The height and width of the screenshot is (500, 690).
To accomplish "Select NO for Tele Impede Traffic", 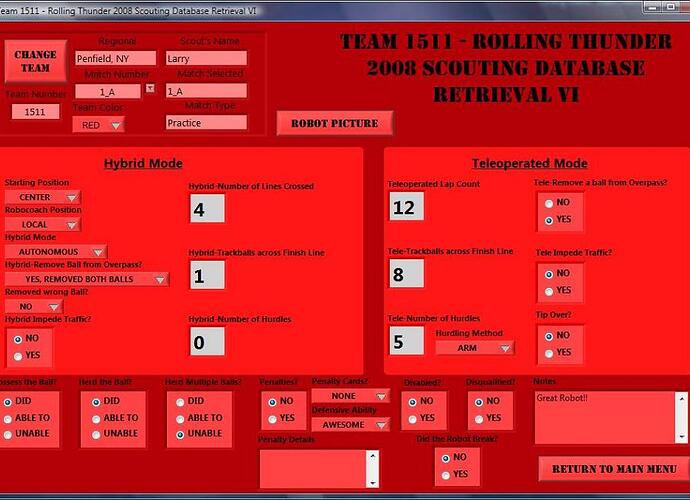I will 549,274.
